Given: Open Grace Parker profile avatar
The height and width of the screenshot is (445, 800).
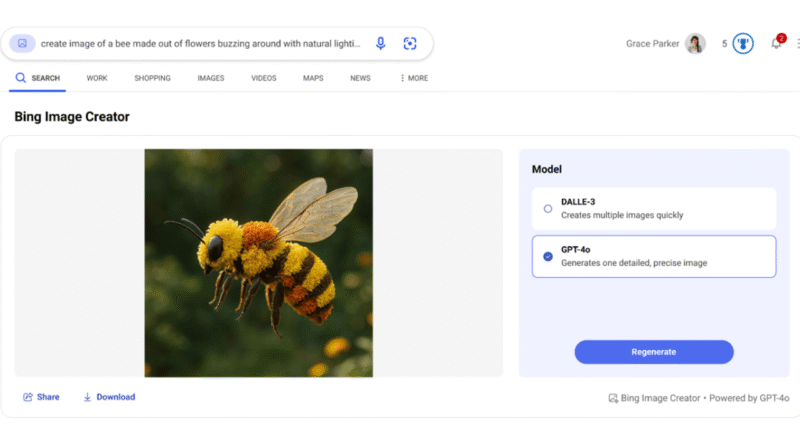Looking at the screenshot, I should [695, 44].
